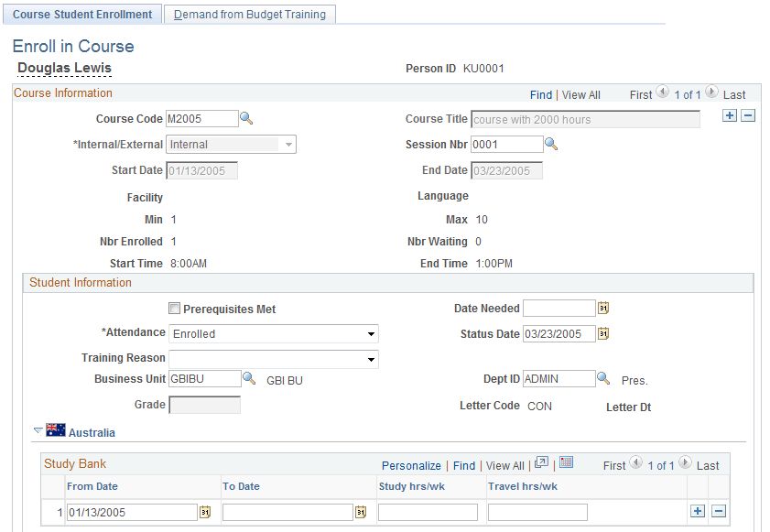Viewport: 770px width, 532px height.
Task: Open the Training Reason dropdown
Action: tap(370, 358)
